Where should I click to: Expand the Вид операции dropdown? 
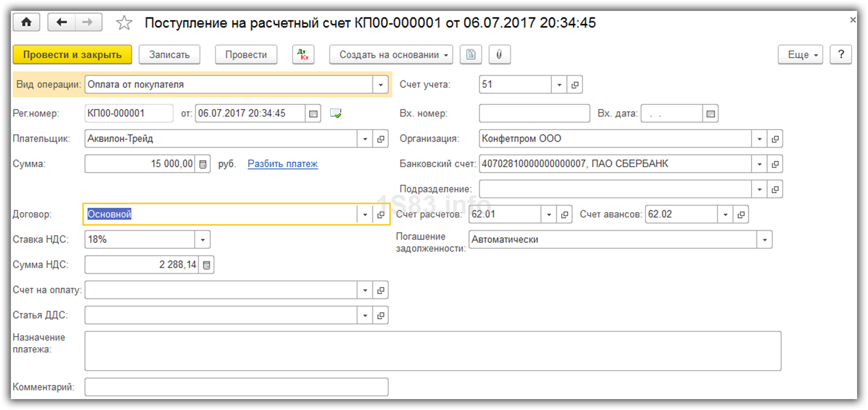click(381, 85)
